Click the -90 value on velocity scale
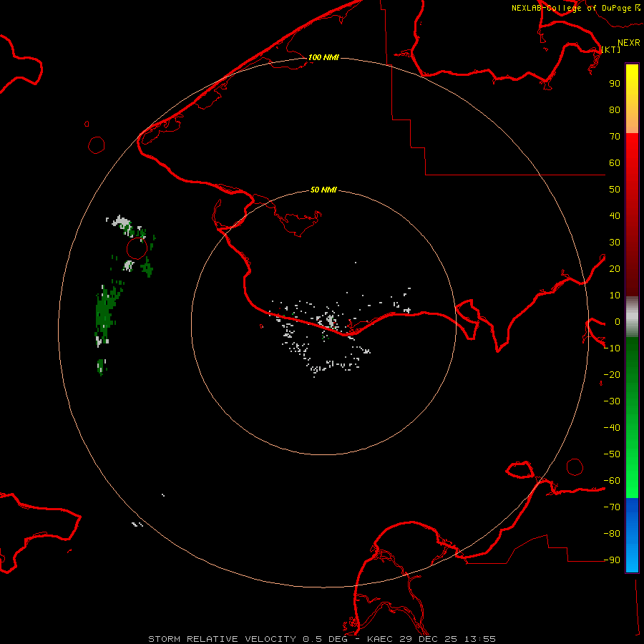The height and width of the screenshot is (644, 644). tap(612, 560)
